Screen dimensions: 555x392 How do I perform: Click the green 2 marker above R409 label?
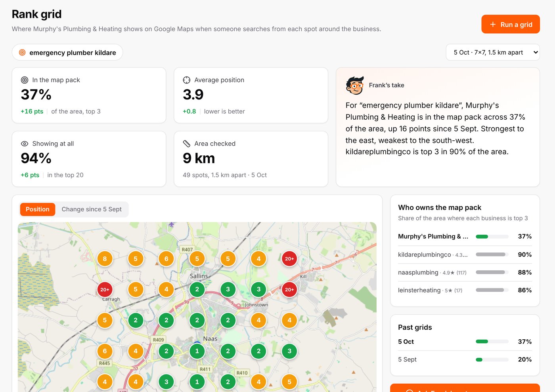[166, 320]
